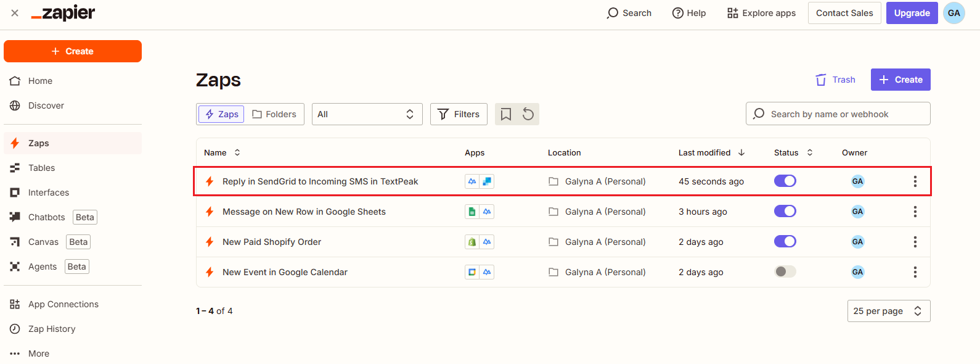980x364 pixels.
Task: Click GA owner avatar in SendGrid row
Action: [857, 181]
